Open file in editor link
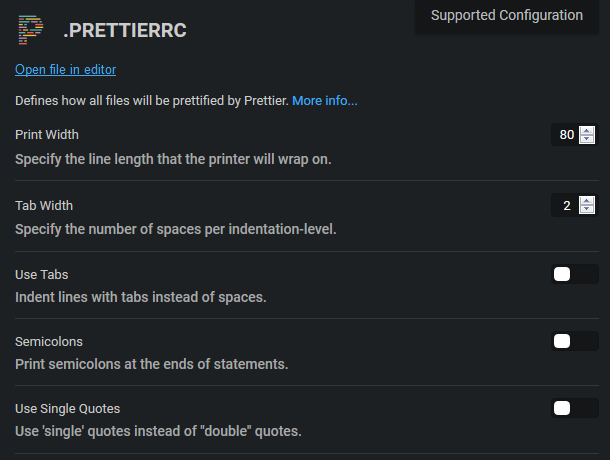 [65, 70]
